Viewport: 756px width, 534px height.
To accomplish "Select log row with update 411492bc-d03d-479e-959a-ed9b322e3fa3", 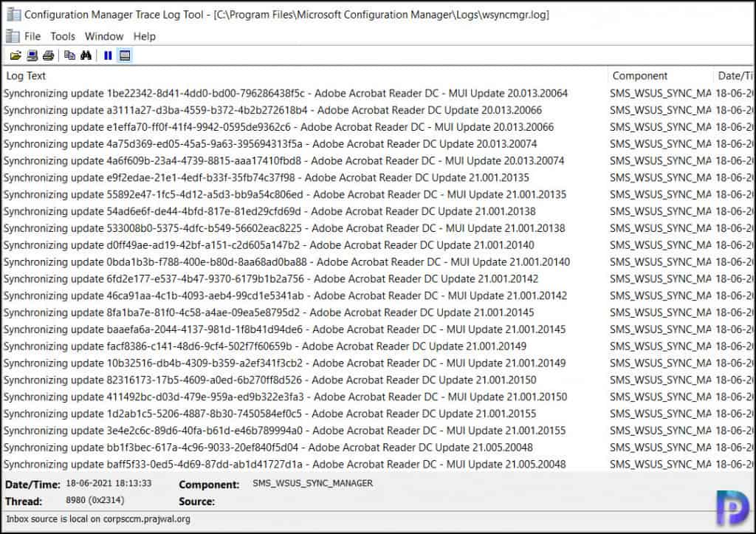I will point(377,397).
